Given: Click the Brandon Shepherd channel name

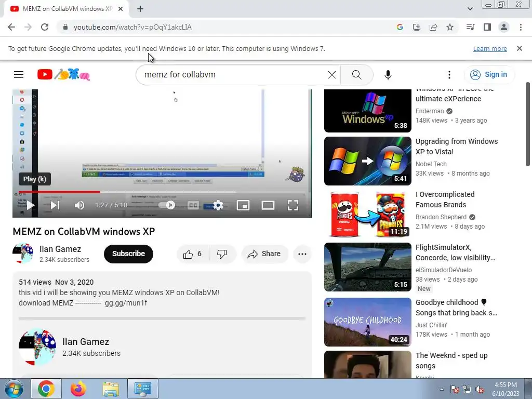Looking at the screenshot, I should tap(441, 217).
